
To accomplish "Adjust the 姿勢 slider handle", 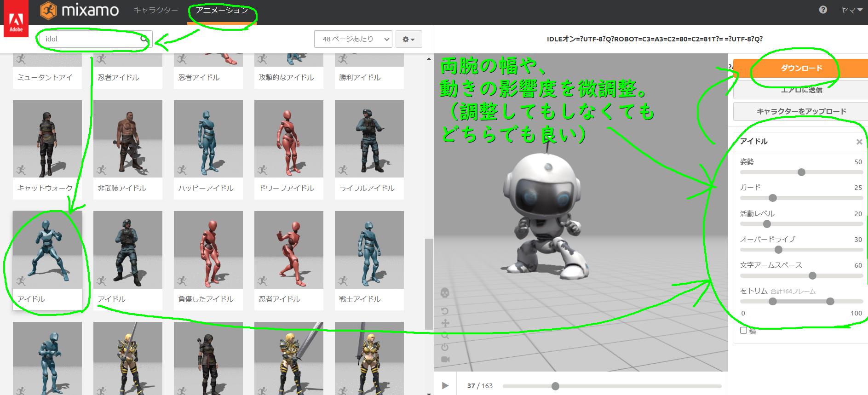I will click(x=801, y=172).
